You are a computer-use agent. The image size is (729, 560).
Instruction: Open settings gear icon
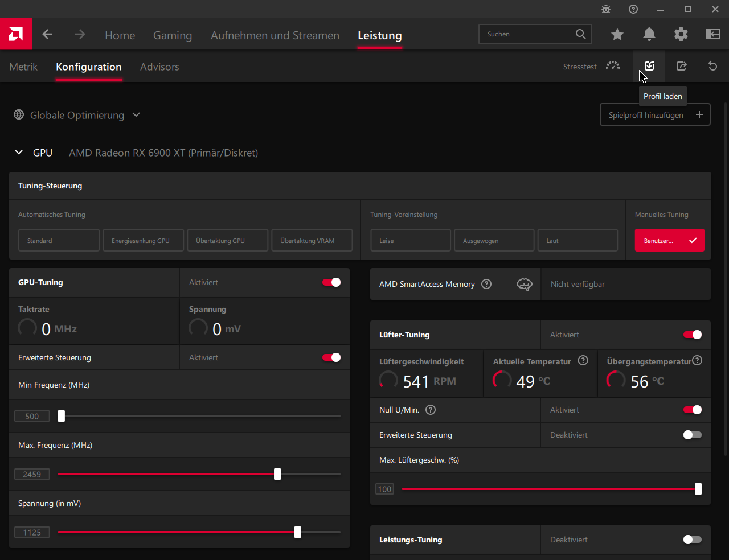point(681,35)
